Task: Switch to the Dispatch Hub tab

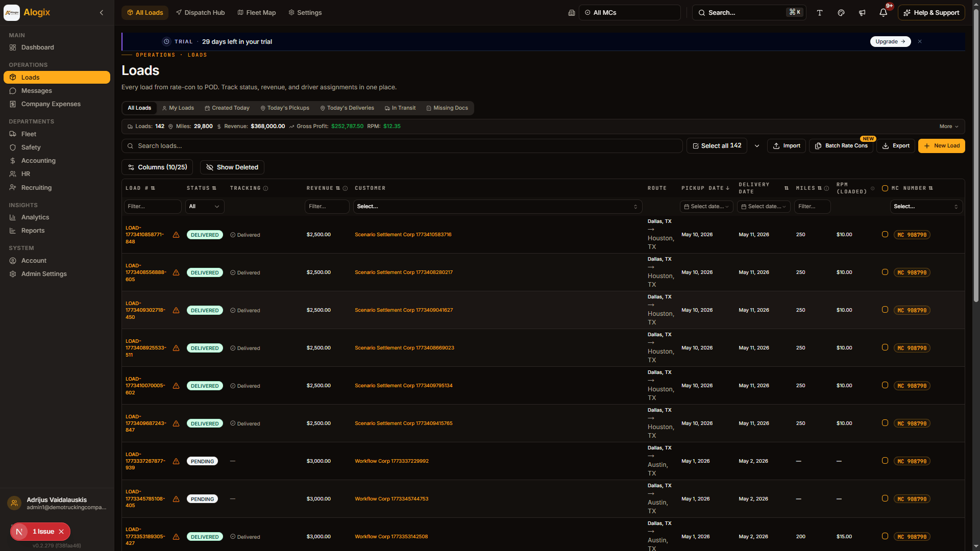Action: point(200,13)
